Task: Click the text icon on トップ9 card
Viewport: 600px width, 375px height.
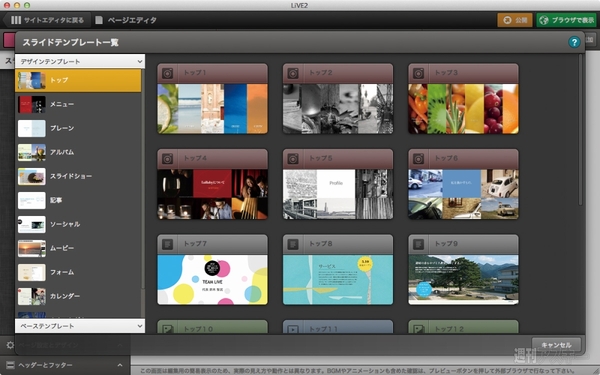Action: point(419,244)
